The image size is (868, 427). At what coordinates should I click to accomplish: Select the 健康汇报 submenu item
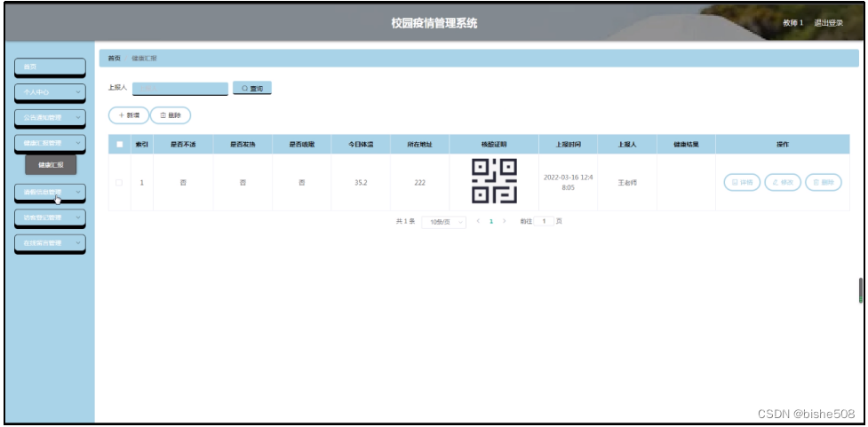pos(51,165)
